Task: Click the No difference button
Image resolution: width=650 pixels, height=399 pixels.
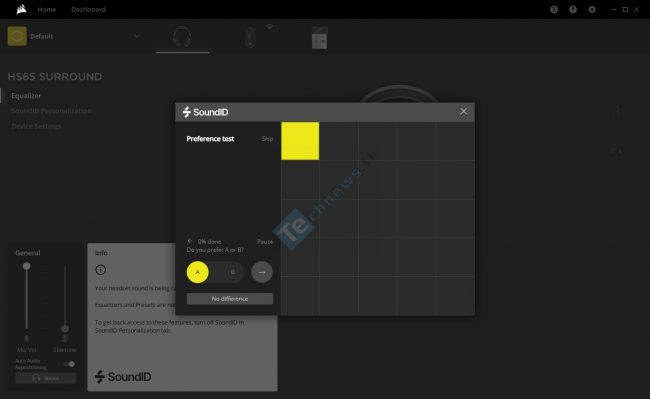Action: (230, 299)
